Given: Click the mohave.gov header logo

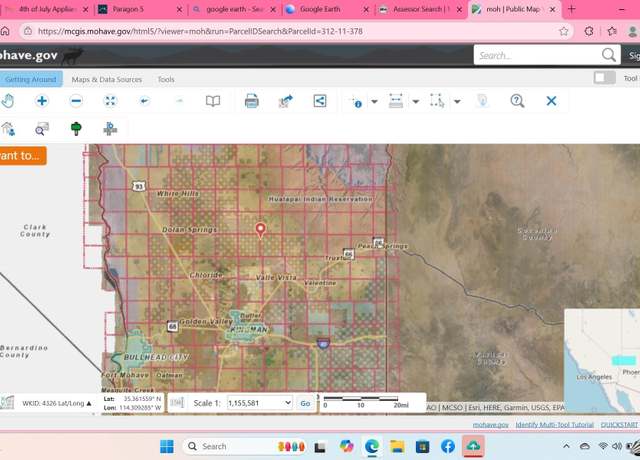Looking at the screenshot, I should tap(41, 56).
